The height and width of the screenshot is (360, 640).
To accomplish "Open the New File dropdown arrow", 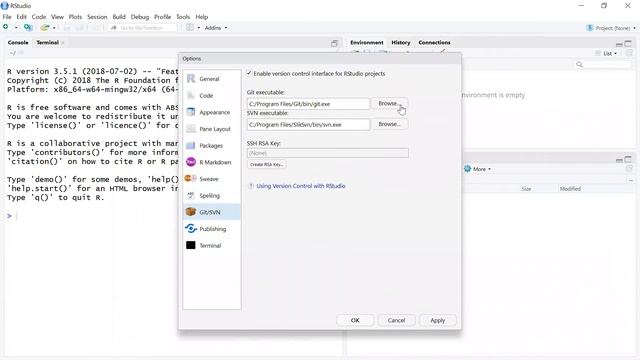I will pos(16,28).
